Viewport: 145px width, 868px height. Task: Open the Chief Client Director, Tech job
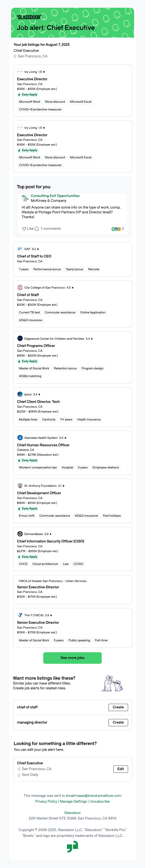pyautogui.click(x=39, y=402)
